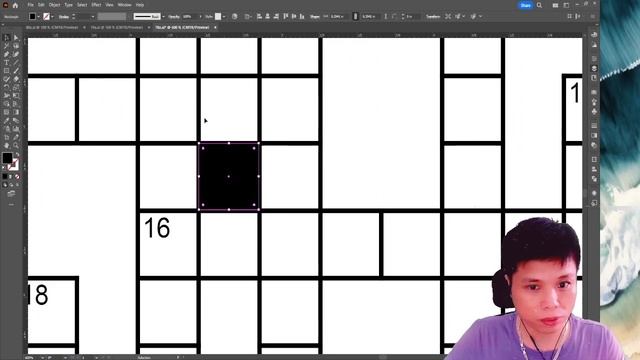
Task: Click the control bar fill color swatch
Action: (x=32, y=16)
